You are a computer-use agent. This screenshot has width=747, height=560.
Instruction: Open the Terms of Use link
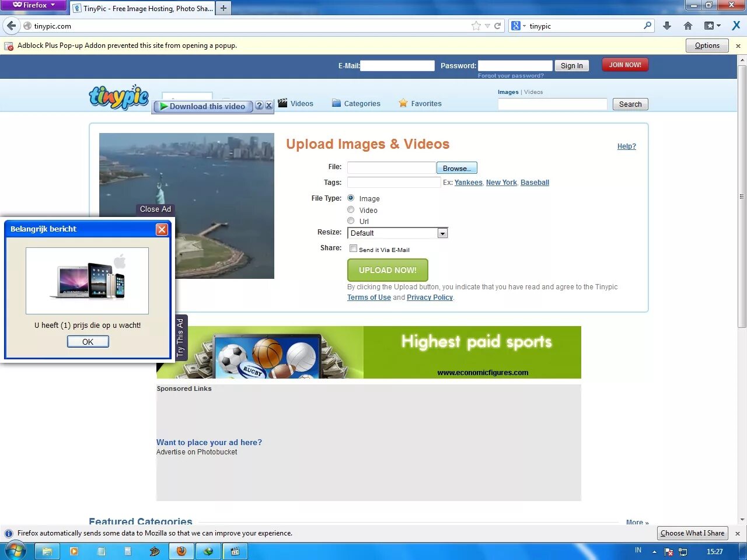[369, 297]
